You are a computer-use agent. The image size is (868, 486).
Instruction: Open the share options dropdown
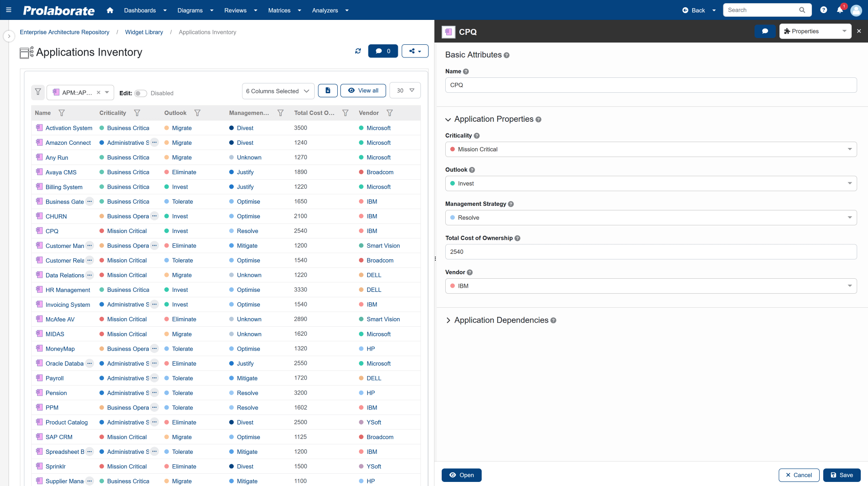pyautogui.click(x=415, y=51)
